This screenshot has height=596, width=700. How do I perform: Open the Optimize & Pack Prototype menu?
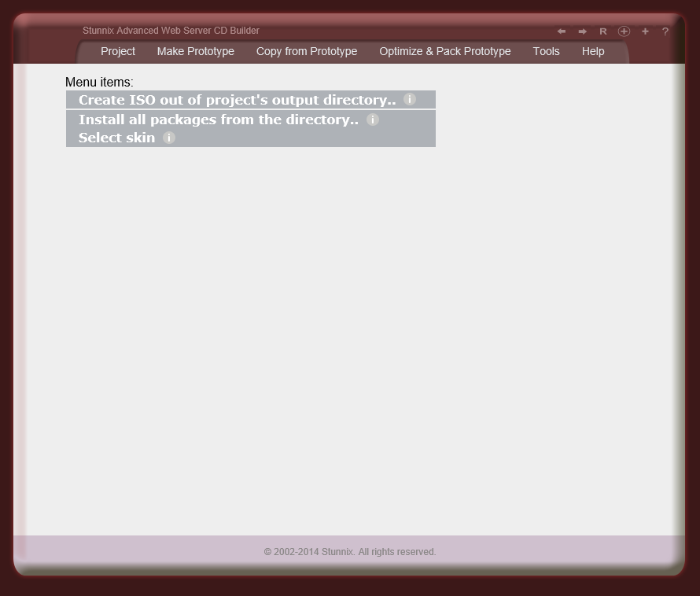[445, 51]
